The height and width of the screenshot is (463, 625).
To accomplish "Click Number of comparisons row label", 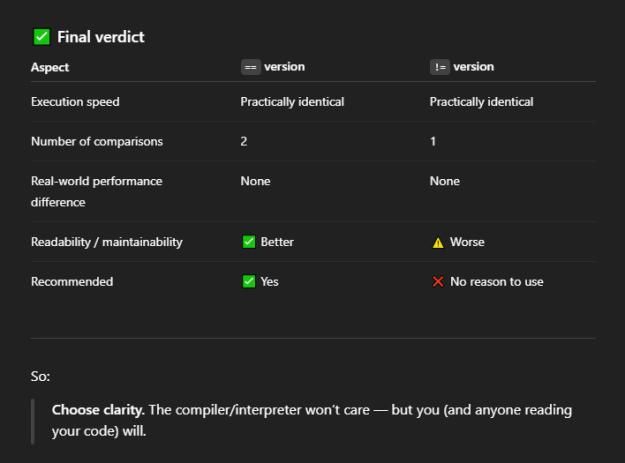I will [x=97, y=141].
